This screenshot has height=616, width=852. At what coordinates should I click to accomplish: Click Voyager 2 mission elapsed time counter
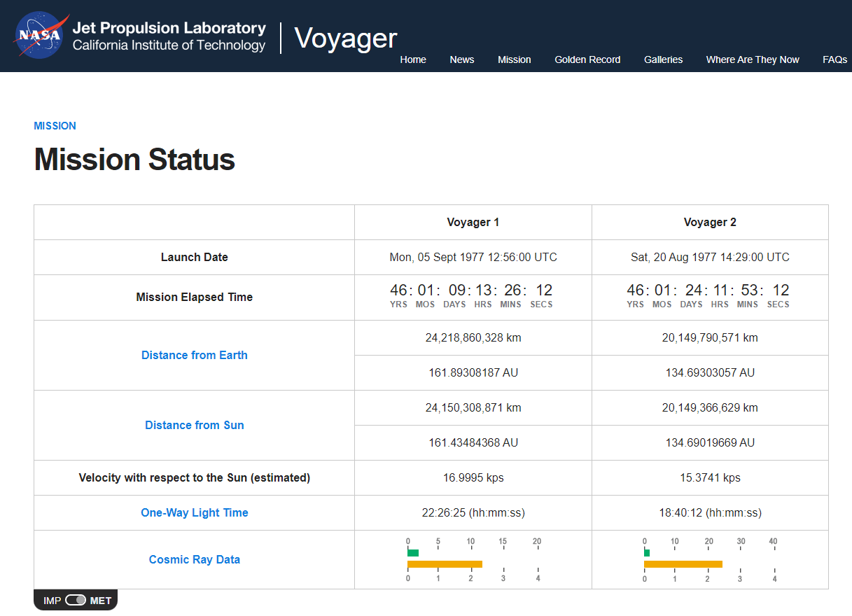[x=708, y=296]
